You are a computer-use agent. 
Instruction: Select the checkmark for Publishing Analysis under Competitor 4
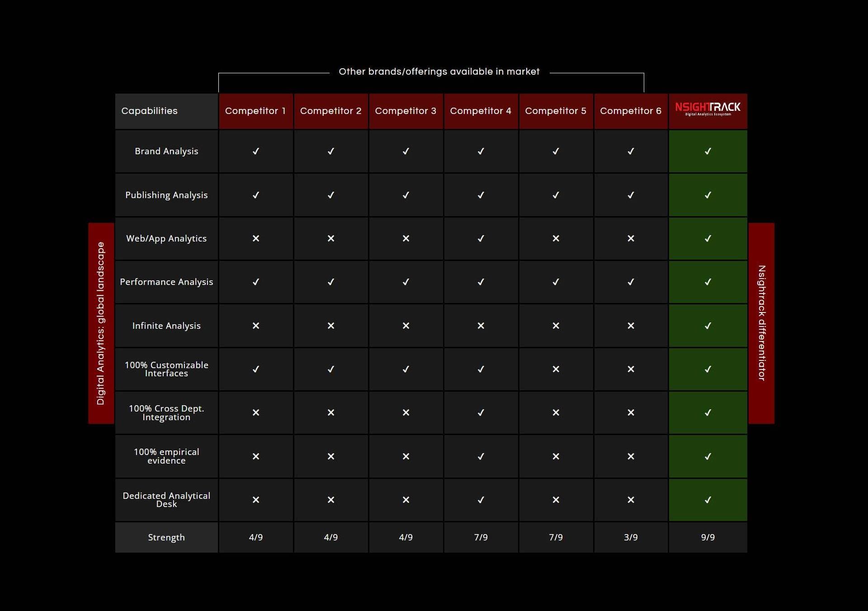click(481, 195)
